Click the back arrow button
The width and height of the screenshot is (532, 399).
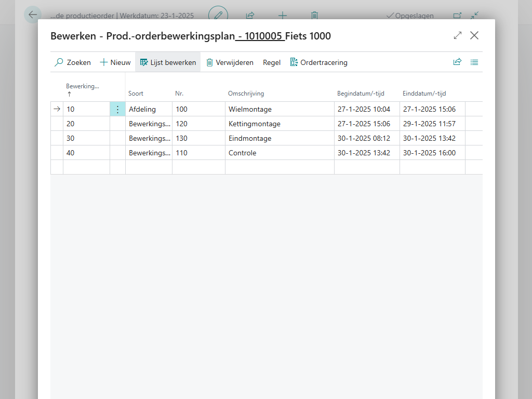point(33,15)
